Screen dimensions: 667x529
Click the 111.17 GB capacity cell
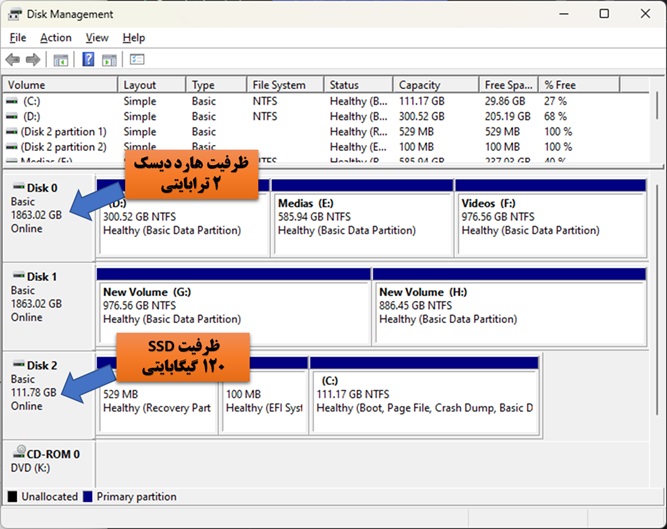[422, 101]
